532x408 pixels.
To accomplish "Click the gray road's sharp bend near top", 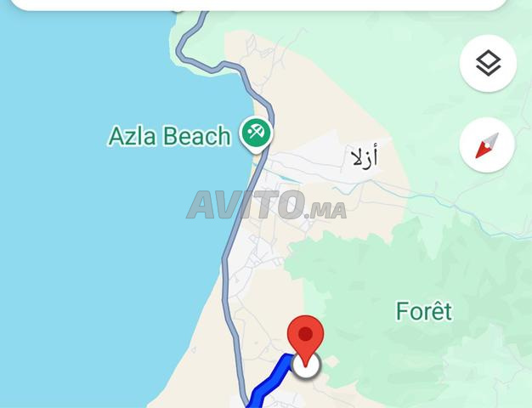I will pyautogui.click(x=180, y=53).
